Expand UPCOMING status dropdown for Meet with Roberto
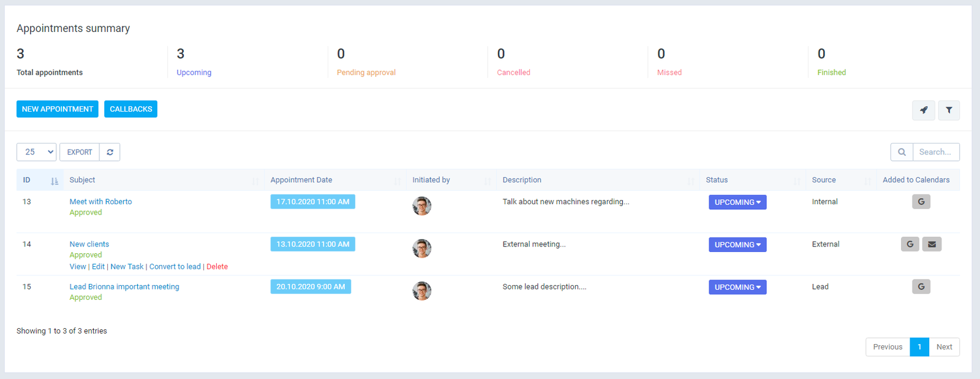This screenshot has width=980, height=379. pos(737,202)
